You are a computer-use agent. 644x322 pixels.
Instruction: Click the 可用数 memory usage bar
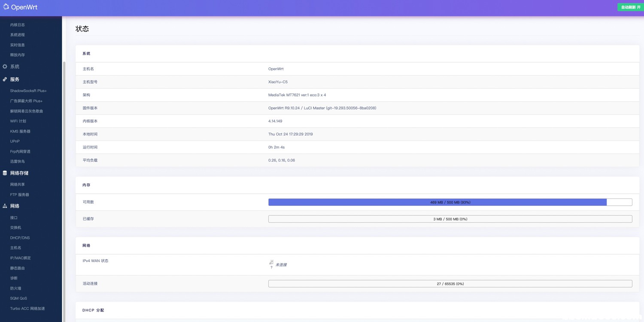coord(450,202)
